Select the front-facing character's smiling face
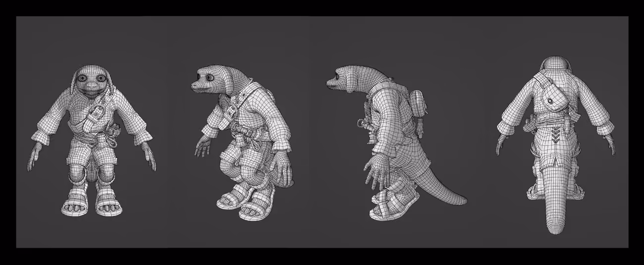Screen dimensions: 644x265 pyautogui.click(x=93, y=86)
